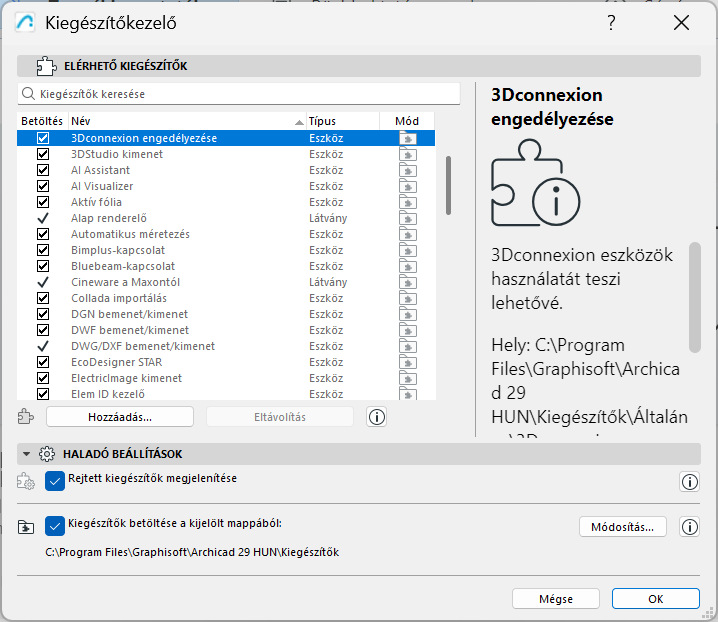The image size is (718, 622).
Task: Uncheck the 3Dconnexion engedélyezése load checkbox
Action: point(43,138)
